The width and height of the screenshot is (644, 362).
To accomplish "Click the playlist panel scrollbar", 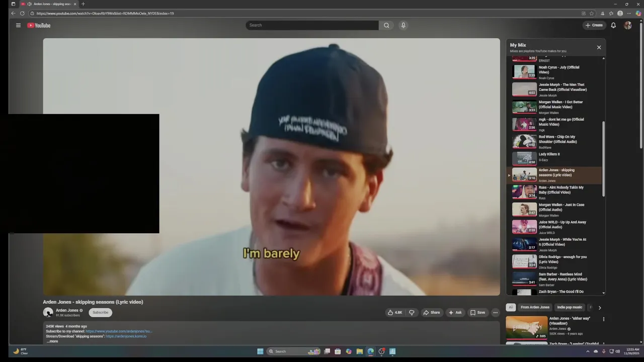I will click(x=603, y=159).
